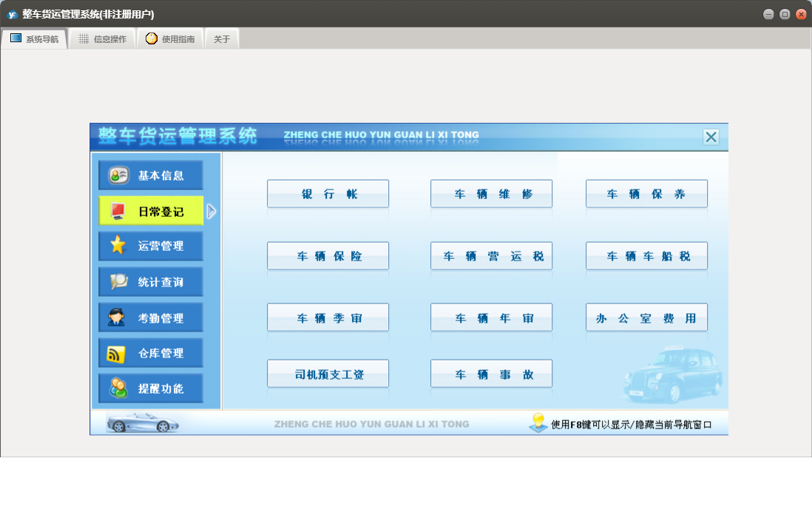Viewport: 812px width, 532px height.
Task: Click the star icon beside 运营管理
Action: (118, 244)
